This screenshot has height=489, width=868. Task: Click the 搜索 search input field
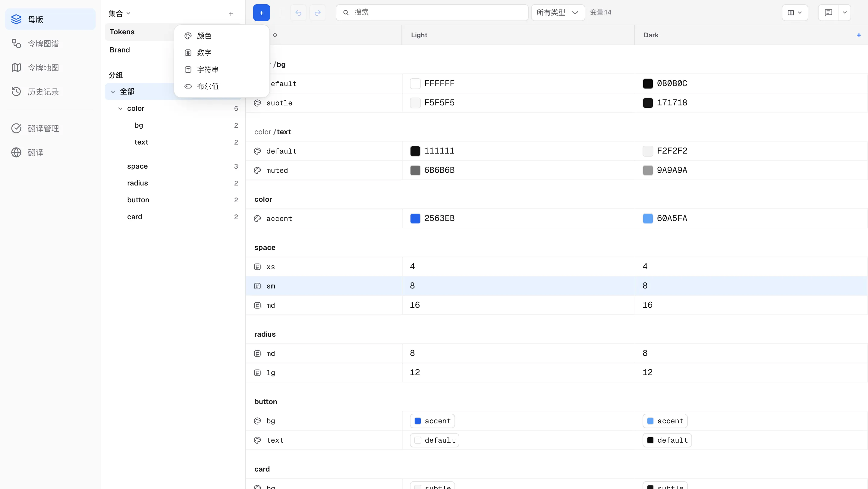432,13
